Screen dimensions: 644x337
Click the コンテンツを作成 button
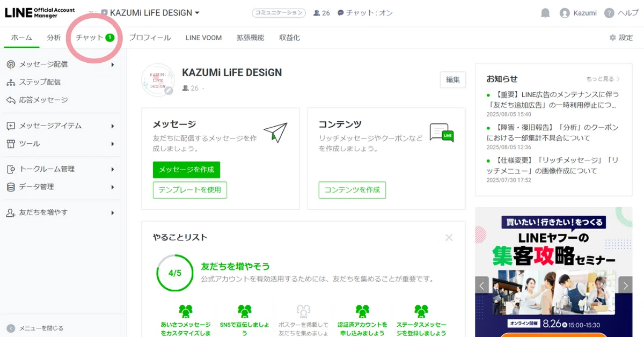point(352,190)
